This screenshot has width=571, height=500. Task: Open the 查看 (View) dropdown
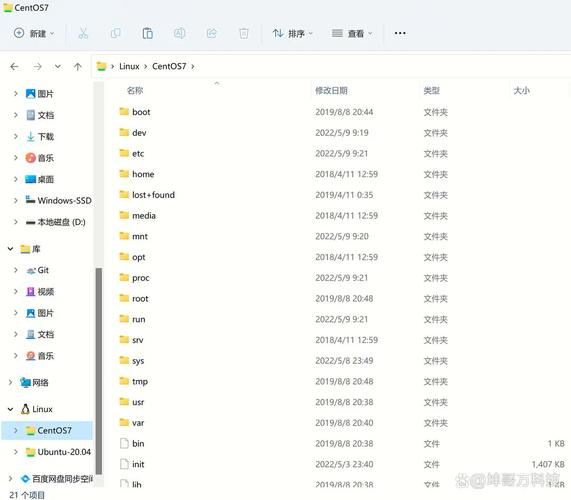(352, 33)
